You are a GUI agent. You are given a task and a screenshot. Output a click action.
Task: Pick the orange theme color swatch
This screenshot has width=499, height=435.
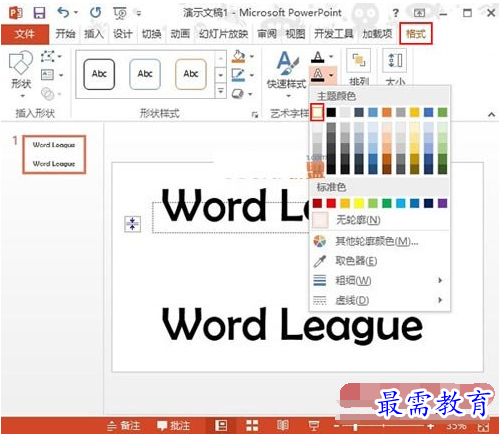387,112
